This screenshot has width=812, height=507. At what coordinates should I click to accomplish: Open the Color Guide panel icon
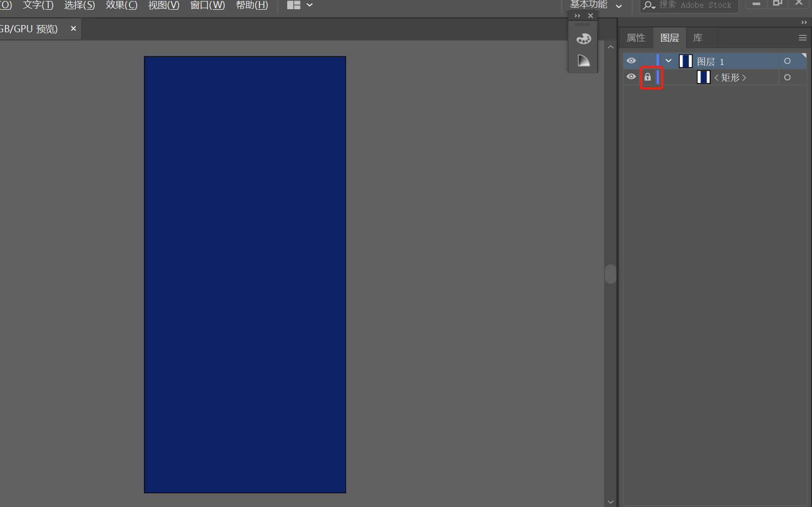583,60
